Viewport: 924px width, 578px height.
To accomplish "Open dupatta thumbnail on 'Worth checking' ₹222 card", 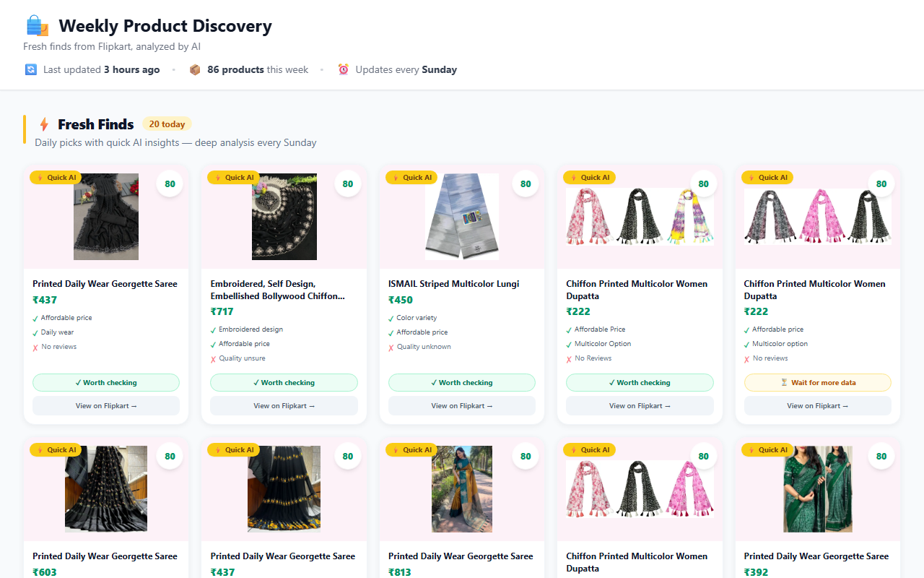I will (x=640, y=217).
